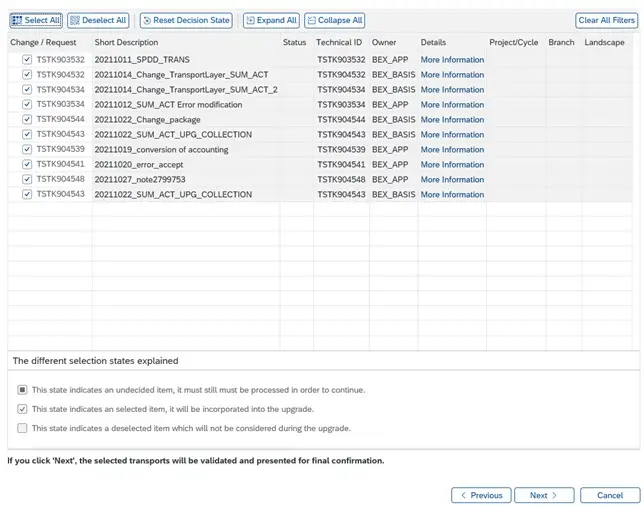Click the left chevron on Previous

pyautogui.click(x=463, y=495)
